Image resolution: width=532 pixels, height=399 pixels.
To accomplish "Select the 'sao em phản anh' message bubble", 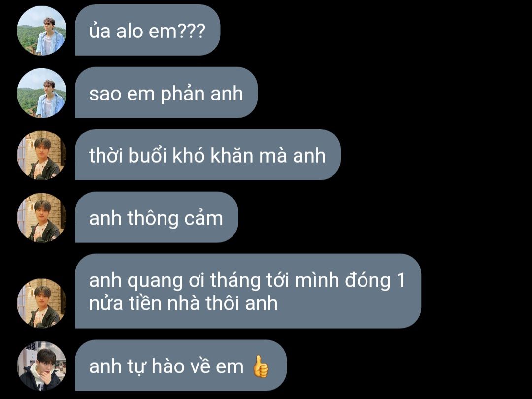I will [166, 93].
